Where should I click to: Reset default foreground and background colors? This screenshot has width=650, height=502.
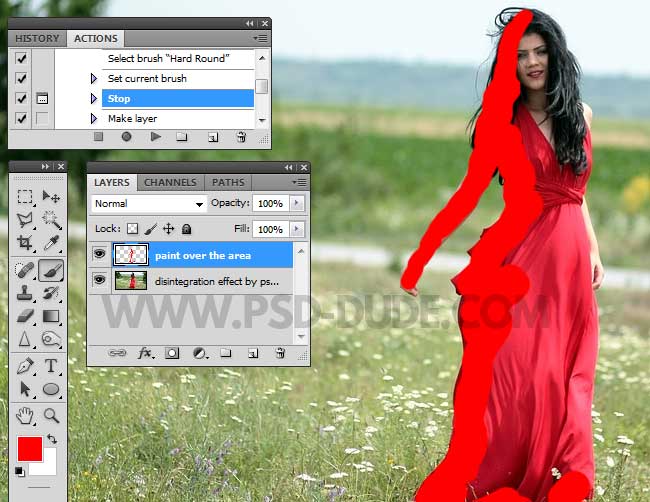pos(19,471)
